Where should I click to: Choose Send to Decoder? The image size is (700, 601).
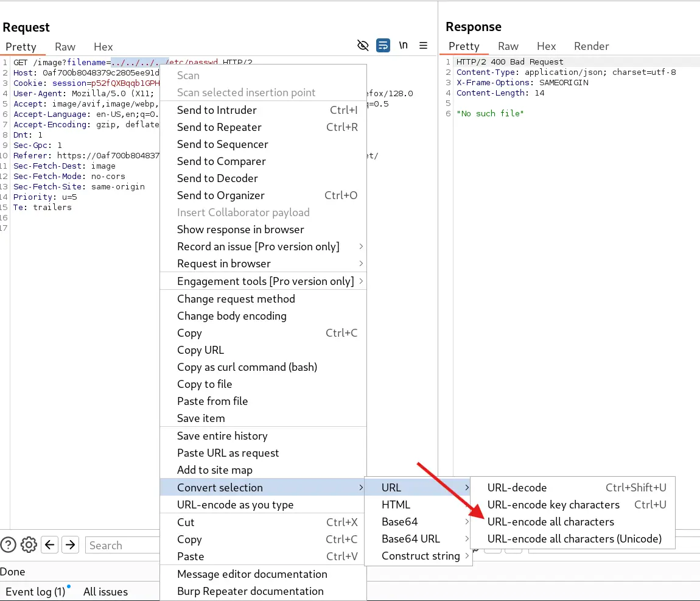pos(263,178)
